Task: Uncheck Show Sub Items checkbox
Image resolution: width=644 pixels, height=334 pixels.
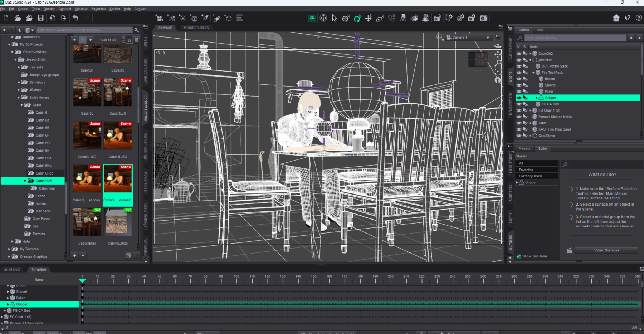Action: coord(519,256)
